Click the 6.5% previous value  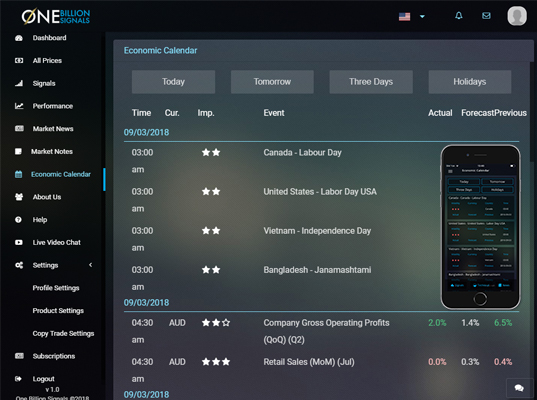503,323
